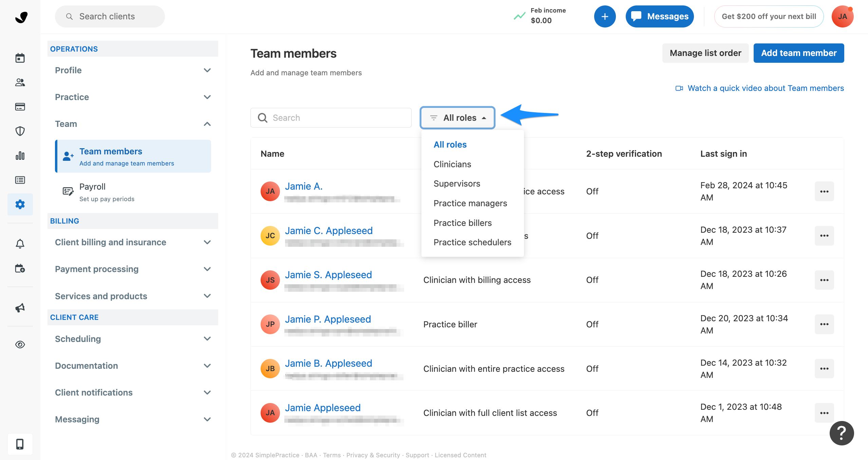Open Jamie S. Appleseed's profile link

(x=328, y=275)
